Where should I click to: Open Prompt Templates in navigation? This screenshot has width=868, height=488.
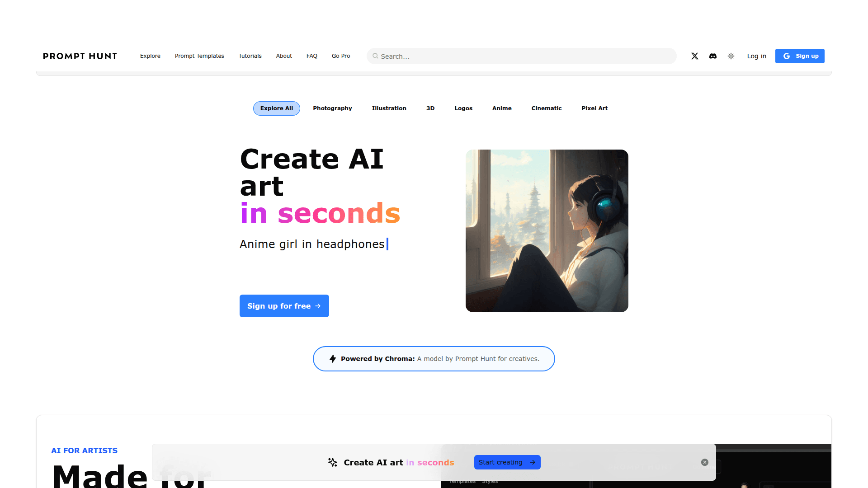199,56
